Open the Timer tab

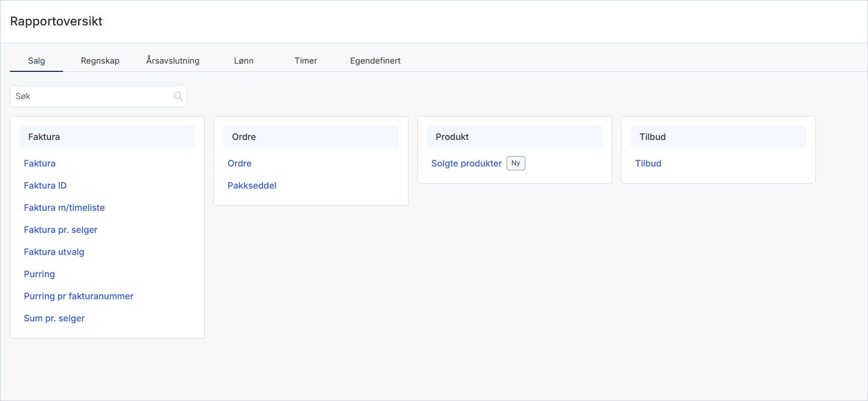click(306, 61)
